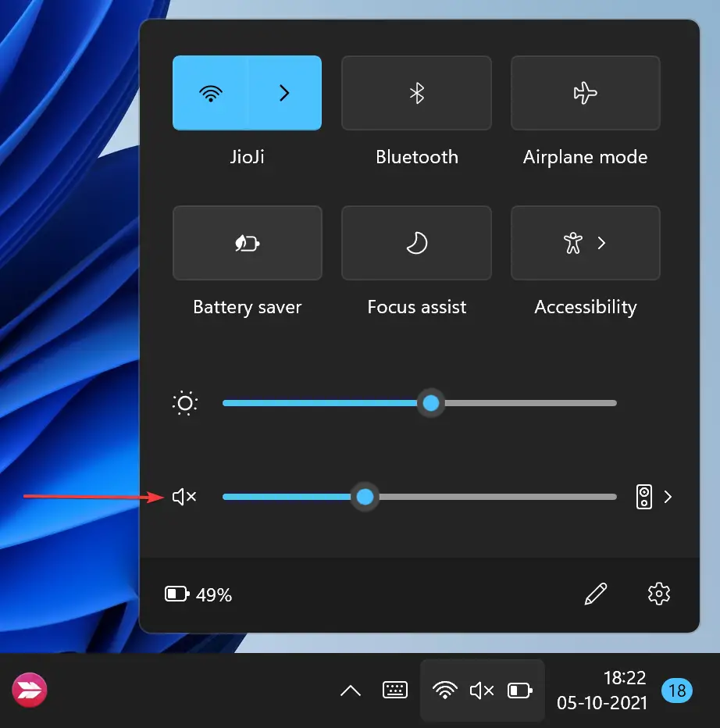Click the brightness sun icon

[x=185, y=403]
